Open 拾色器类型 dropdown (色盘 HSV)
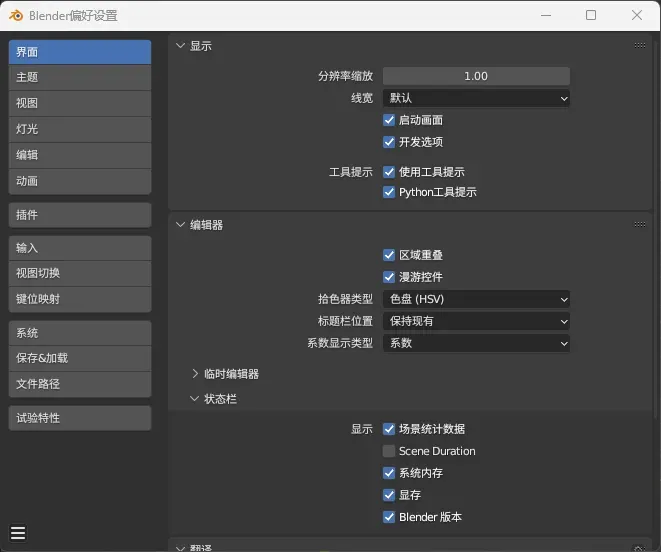661x552 pixels. click(x=476, y=299)
